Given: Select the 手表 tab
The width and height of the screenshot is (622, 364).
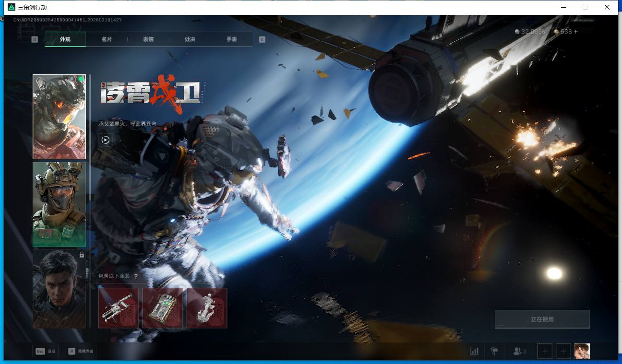Looking at the screenshot, I should tap(232, 39).
